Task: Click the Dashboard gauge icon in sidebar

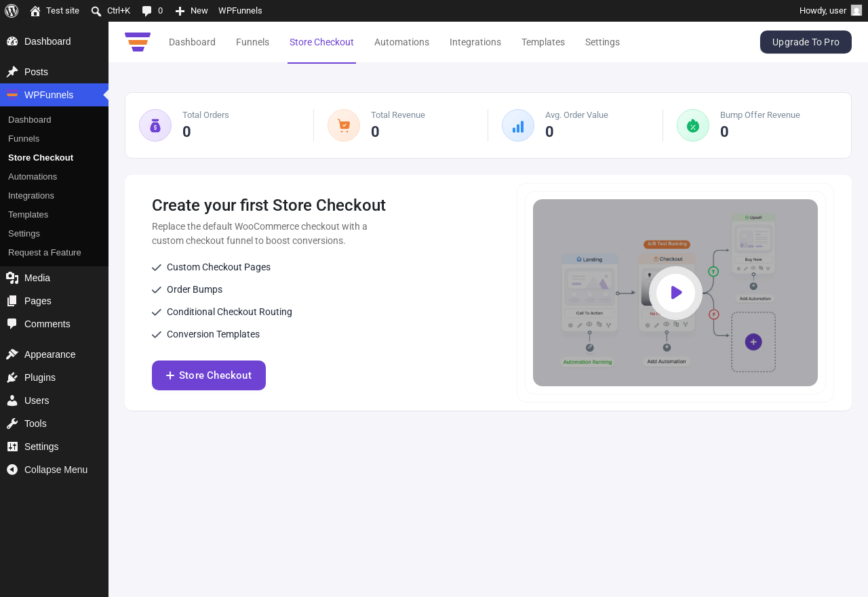Action: click(12, 41)
